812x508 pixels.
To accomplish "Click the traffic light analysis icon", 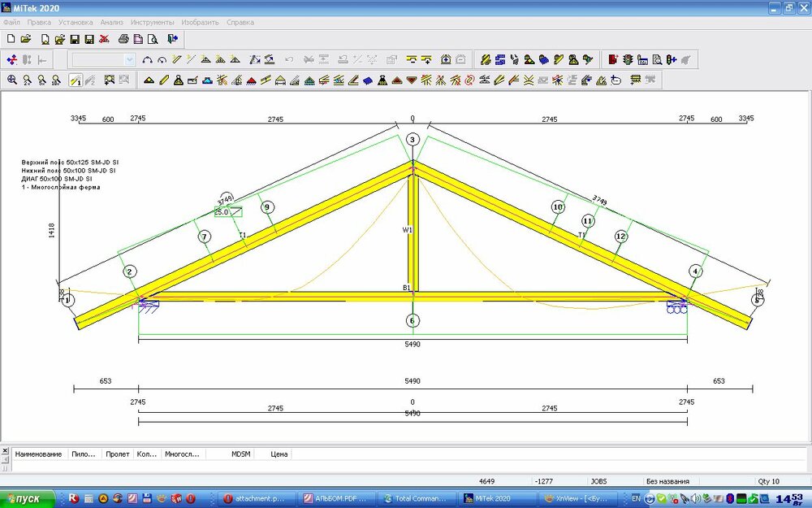I will (x=628, y=59).
